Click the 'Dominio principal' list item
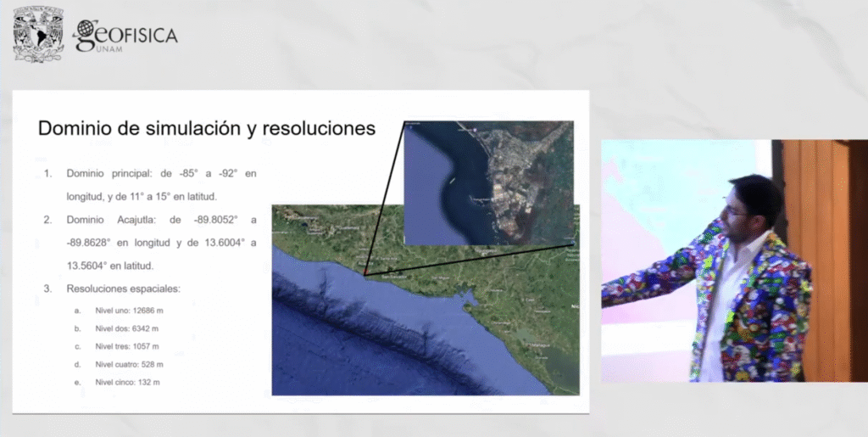 tap(160, 185)
